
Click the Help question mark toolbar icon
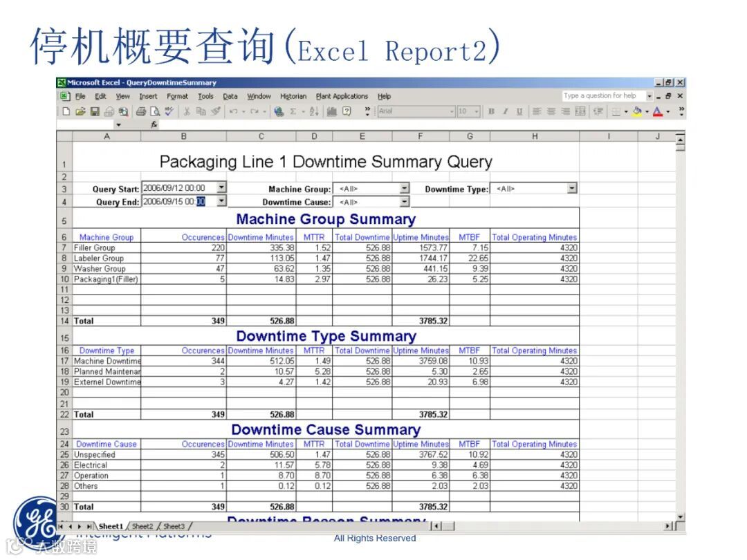tap(347, 111)
